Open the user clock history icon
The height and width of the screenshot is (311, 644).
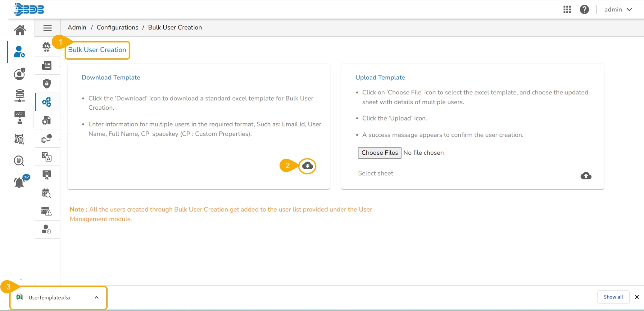click(x=46, y=229)
